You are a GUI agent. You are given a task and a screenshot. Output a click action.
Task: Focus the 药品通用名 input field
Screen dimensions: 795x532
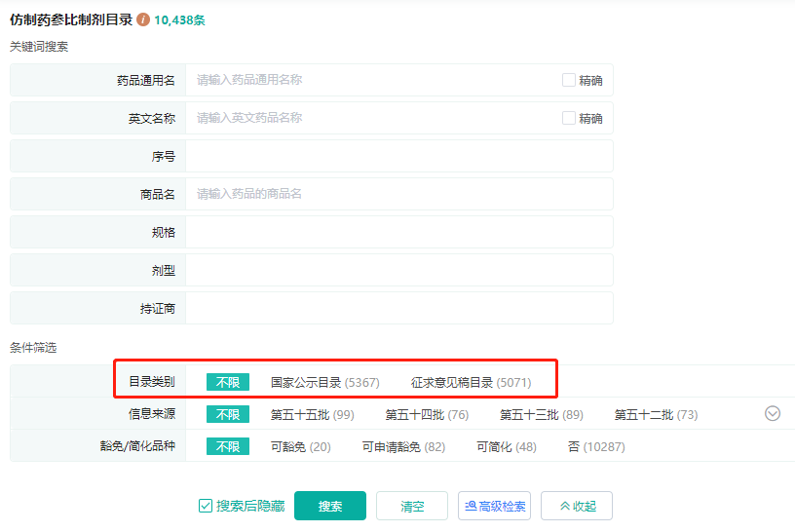tap(370, 80)
